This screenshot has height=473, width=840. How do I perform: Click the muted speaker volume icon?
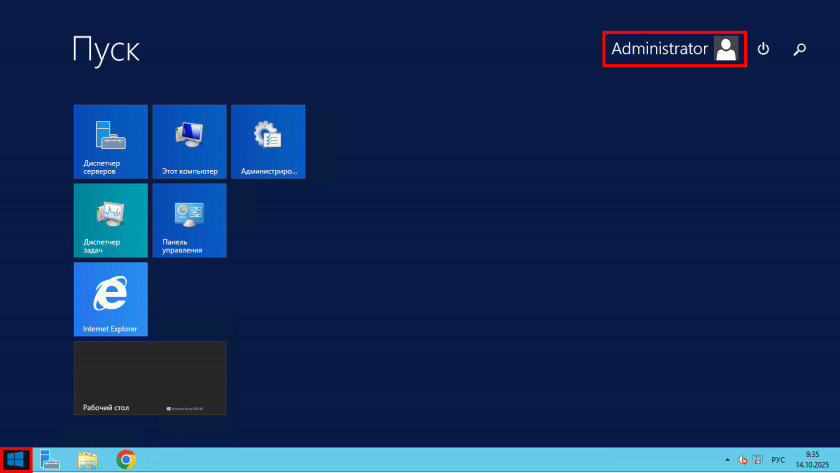tap(743, 460)
